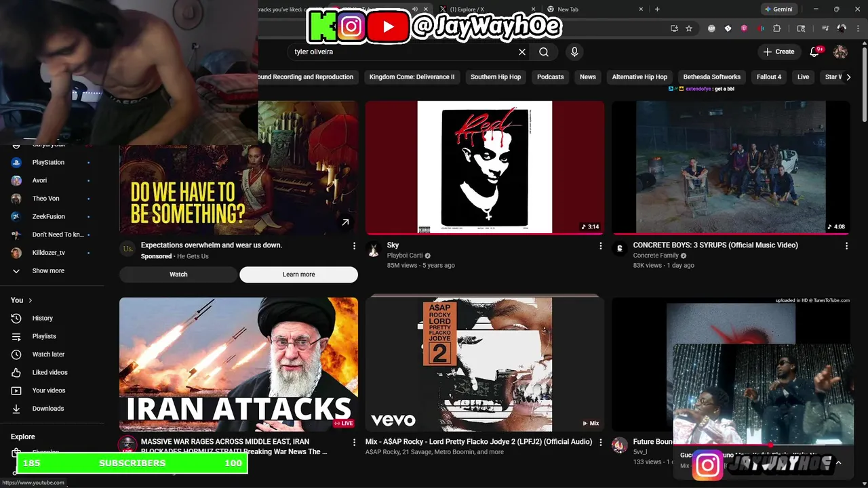
Task: Open the Concrete Family channel name
Action: pos(656,256)
